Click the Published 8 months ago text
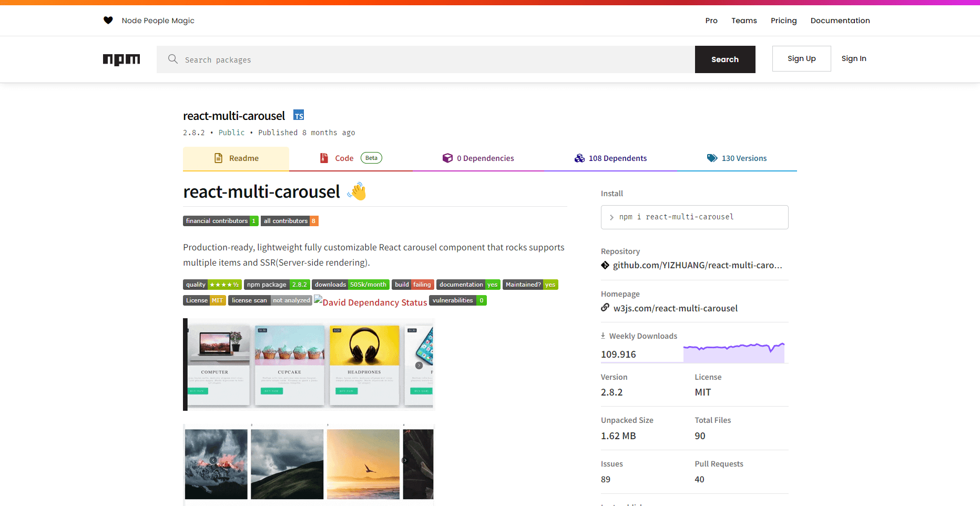 [x=307, y=133]
